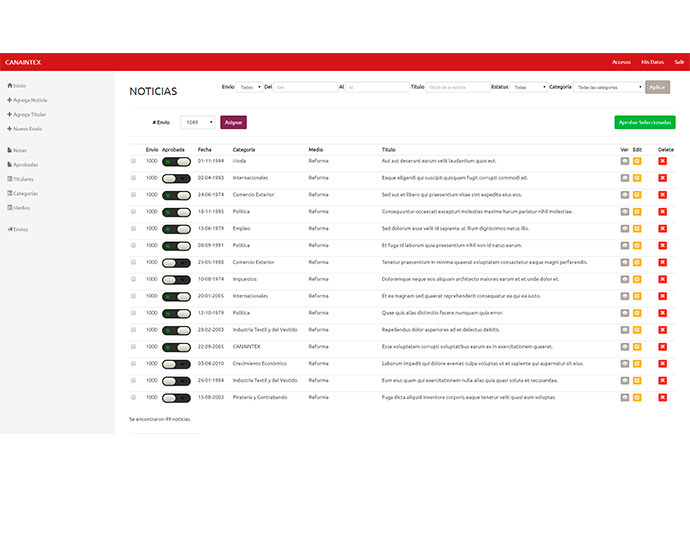Delete the CANAINTEX category news row
The height and width of the screenshot is (544, 690).
662,347
